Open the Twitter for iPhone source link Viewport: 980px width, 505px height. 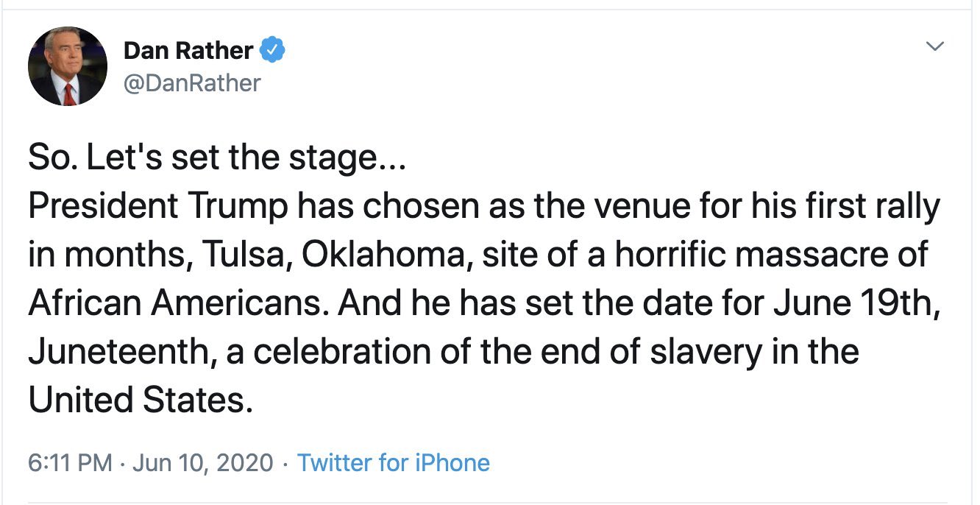click(394, 463)
